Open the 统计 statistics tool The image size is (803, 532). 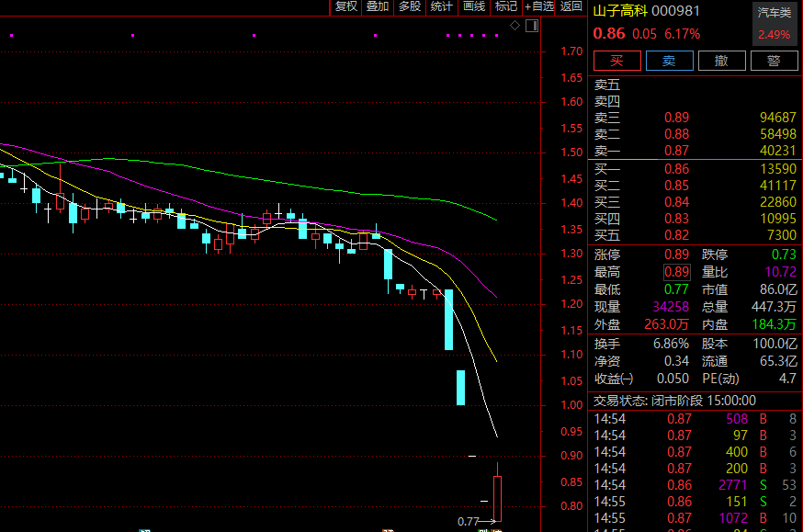coord(441,6)
